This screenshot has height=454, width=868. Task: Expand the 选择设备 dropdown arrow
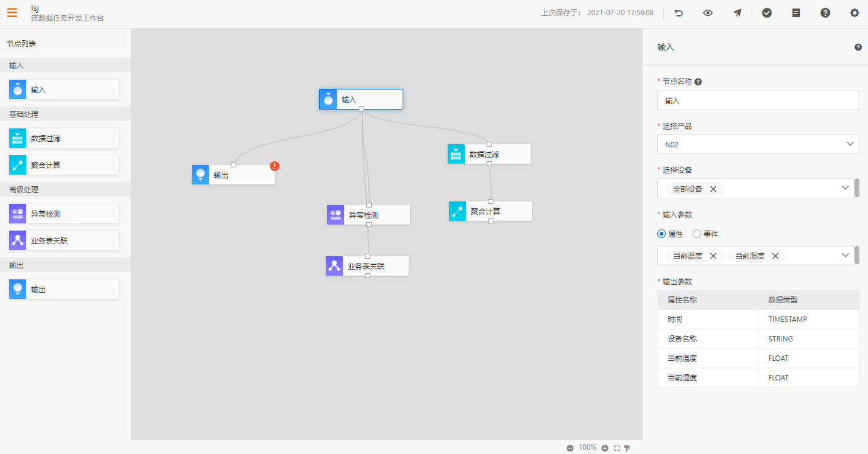[845, 188]
